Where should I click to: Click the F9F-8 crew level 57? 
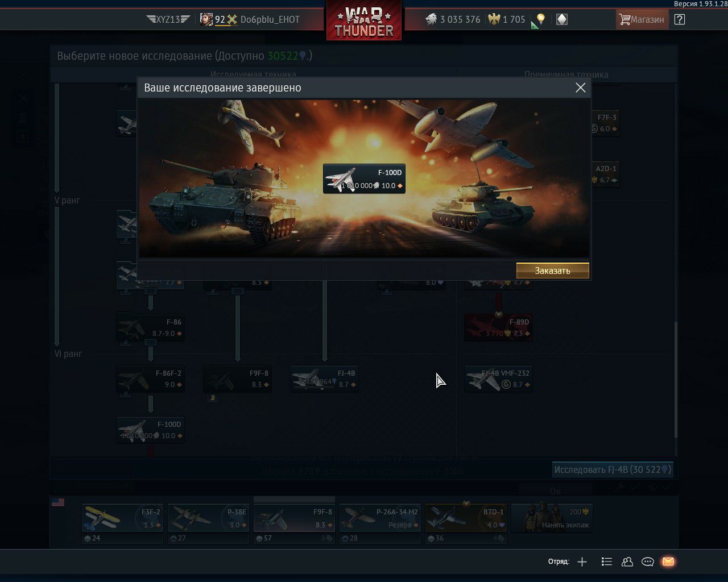[x=264, y=538]
